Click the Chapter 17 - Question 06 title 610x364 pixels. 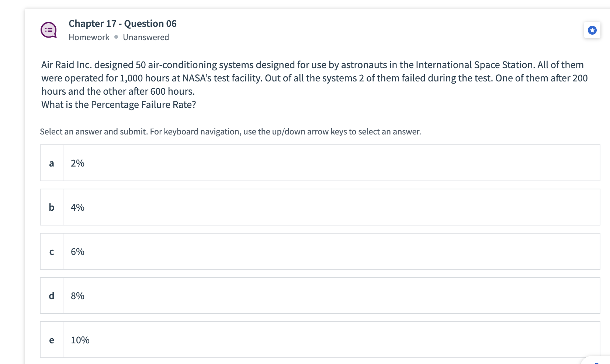pyautogui.click(x=122, y=24)
